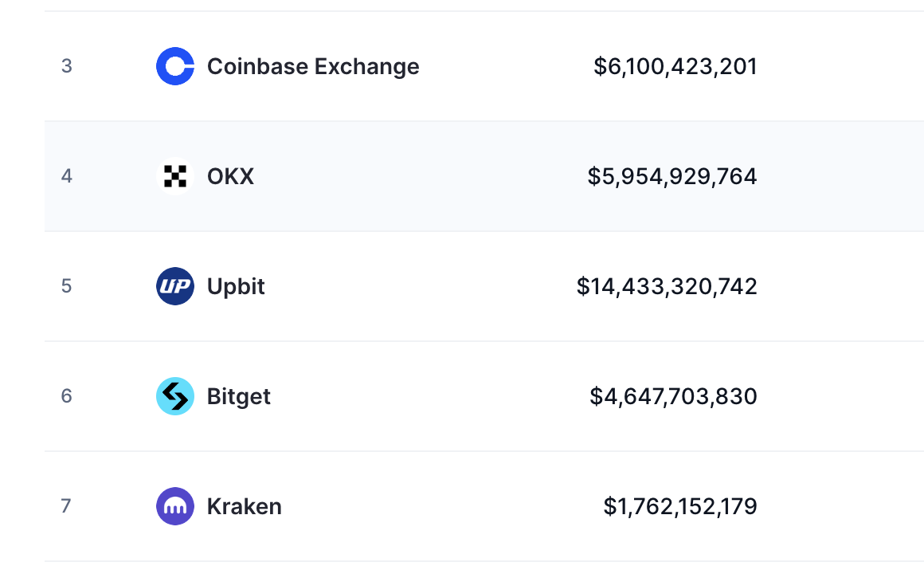Click the OKX logo icon
924x566 pixels.
coord(175,176)
